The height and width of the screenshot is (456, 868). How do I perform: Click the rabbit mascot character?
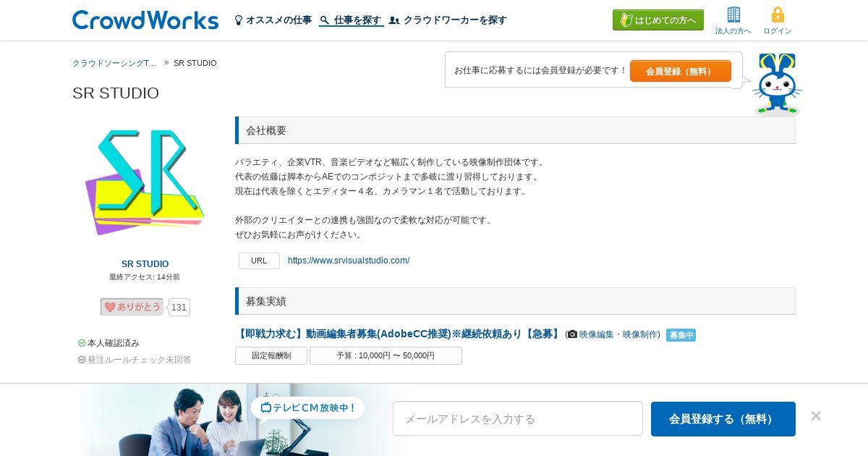pyautogui.click(x=777, y=84)
